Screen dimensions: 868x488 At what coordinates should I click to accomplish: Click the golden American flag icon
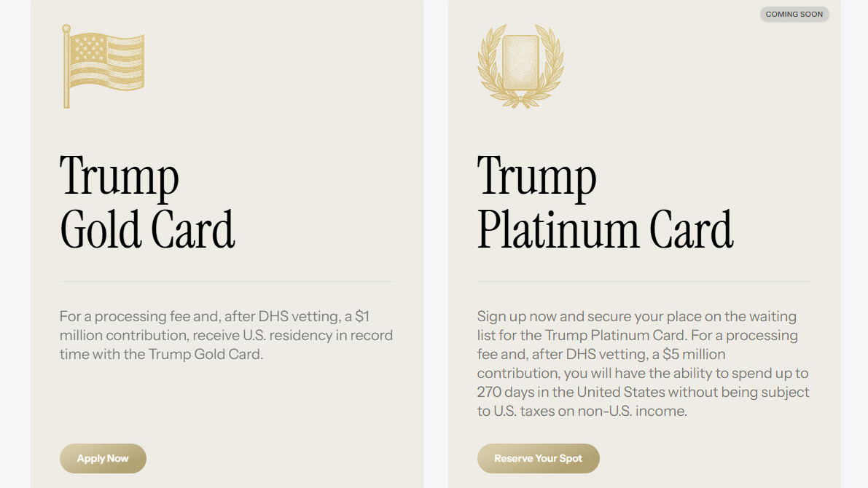click(x=103, y=66)
